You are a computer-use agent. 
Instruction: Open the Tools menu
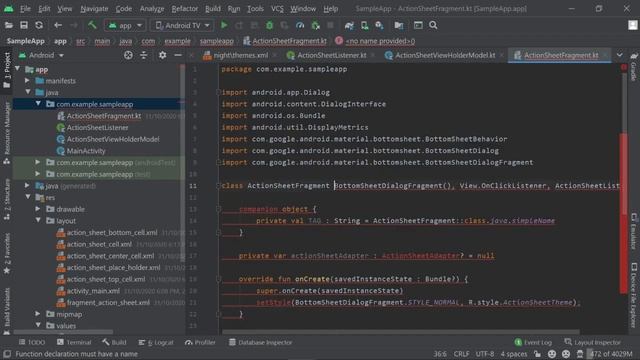click(x=255, y=9)
